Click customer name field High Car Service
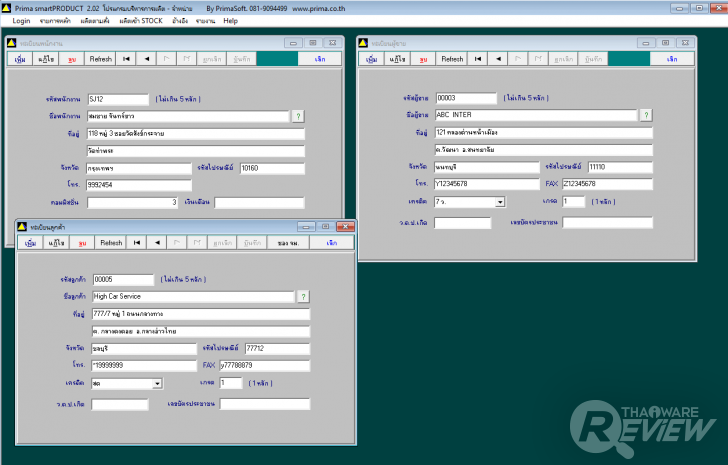The image size is (728, 465). 193,296
